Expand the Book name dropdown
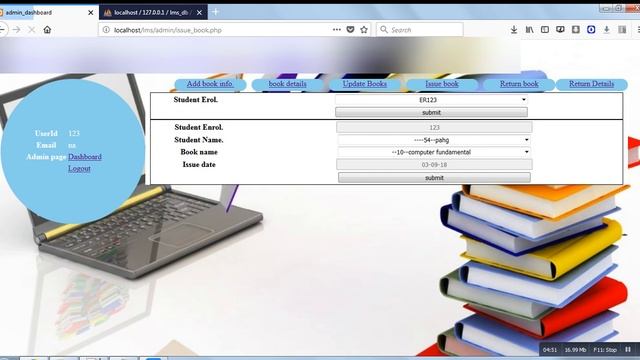This screenshot has width=640, height=360. (x=434, y=152)
